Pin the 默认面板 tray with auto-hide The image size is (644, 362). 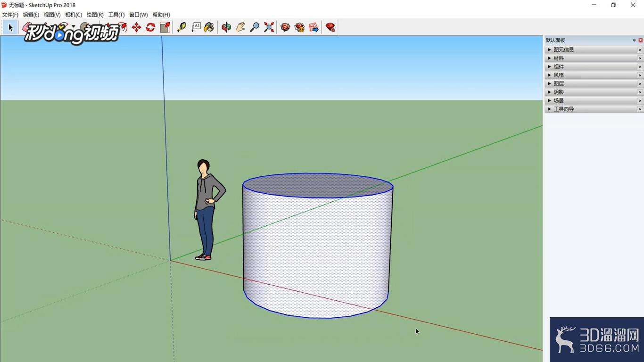634,40
